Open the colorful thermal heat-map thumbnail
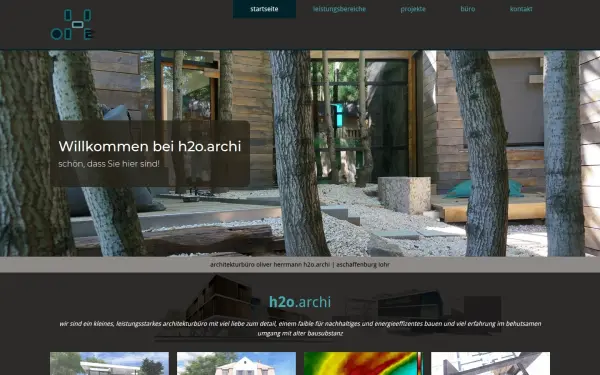The image size is (600, 375). pos(363,364)
